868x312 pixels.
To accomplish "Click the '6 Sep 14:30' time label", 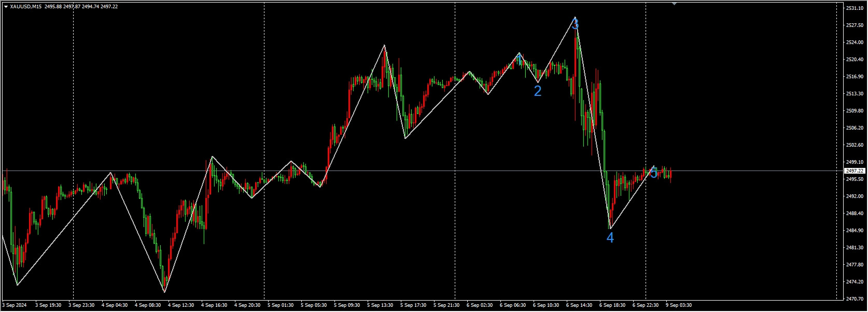I will 579,305.
